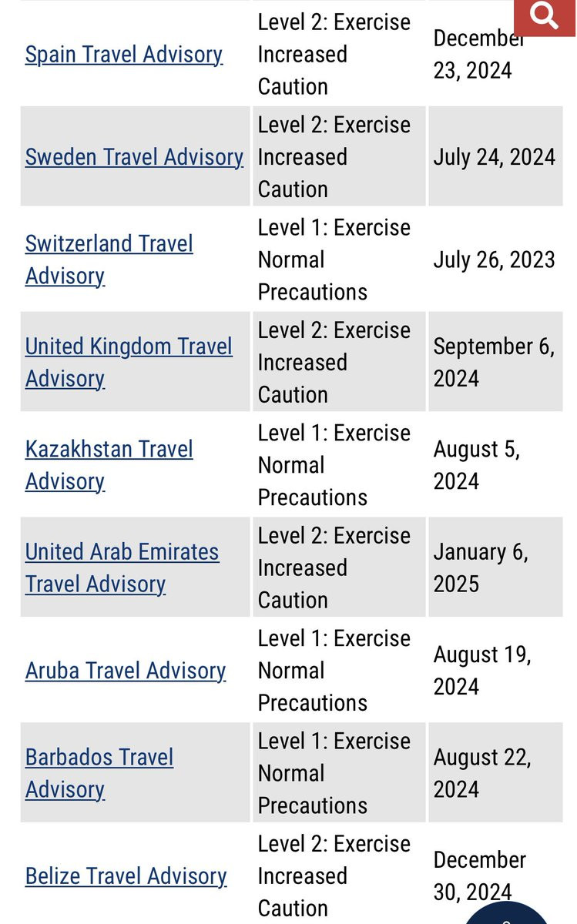Image resolution: width=577 pixels, height=924 pixels.
Task: Select Sweden's Level 2 advisory cell
Action: tap(339, 157)
